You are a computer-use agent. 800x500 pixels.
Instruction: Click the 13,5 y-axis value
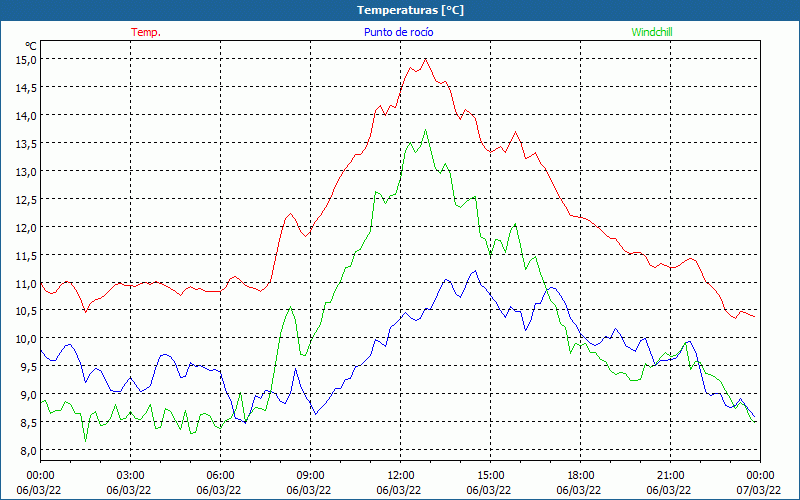27,144
